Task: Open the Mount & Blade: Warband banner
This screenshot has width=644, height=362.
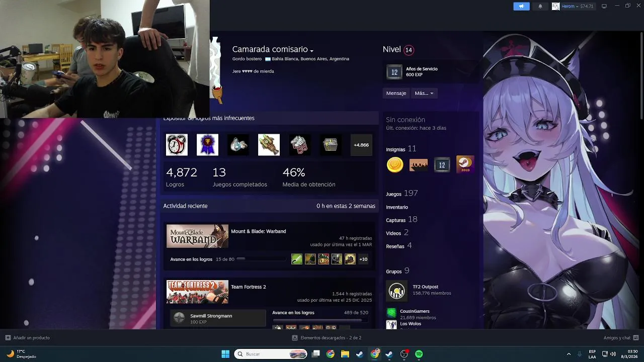Action: [197, 236]
